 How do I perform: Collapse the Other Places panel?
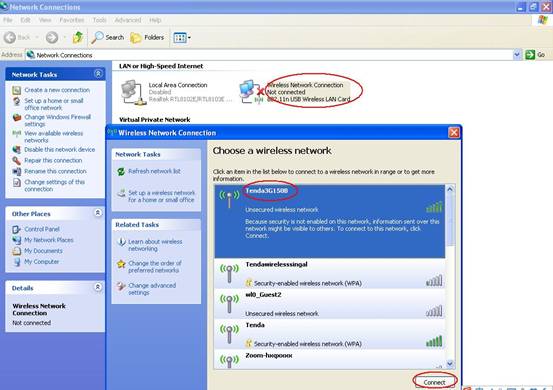click(x=98, y=213)
